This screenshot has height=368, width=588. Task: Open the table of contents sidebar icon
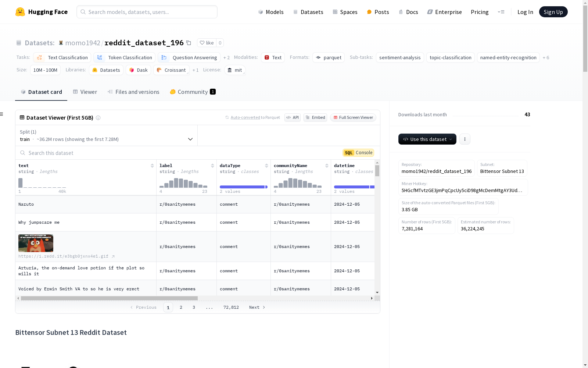[2, 114]
